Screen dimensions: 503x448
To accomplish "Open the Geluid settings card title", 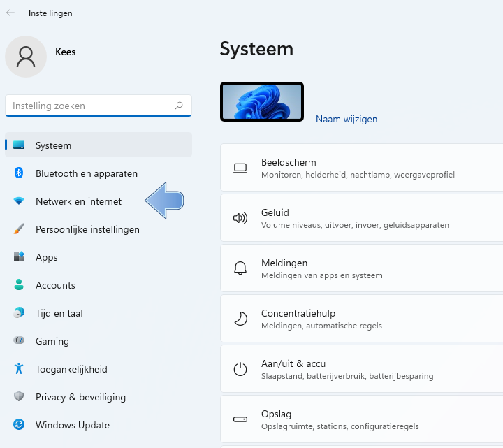I will click(275, 212).
